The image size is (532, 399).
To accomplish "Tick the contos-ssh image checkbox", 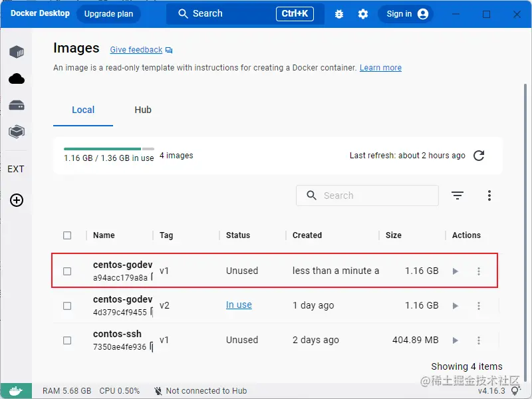I will [x=67, y=340].
